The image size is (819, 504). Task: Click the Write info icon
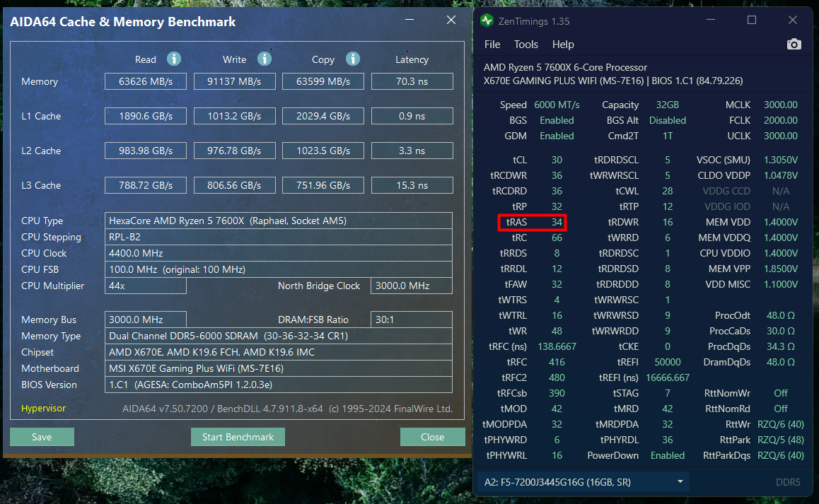(x=265, y=59)
